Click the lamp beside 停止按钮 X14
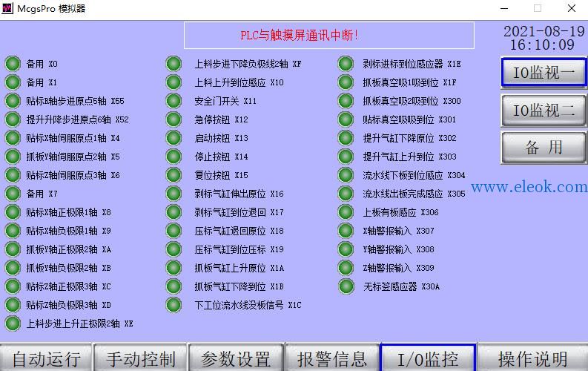Viewport: 588px width, 371px height. click(174, 157)
